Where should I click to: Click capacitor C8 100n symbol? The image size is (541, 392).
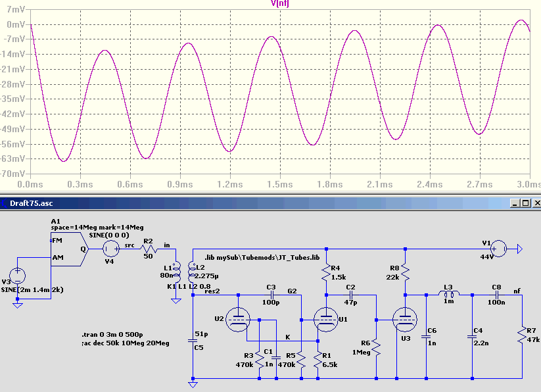point(496,295)
